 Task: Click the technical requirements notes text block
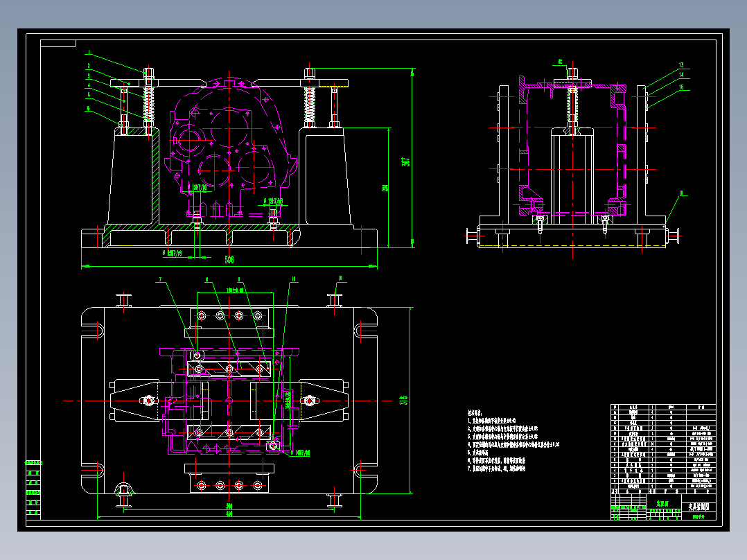point(513,441)
